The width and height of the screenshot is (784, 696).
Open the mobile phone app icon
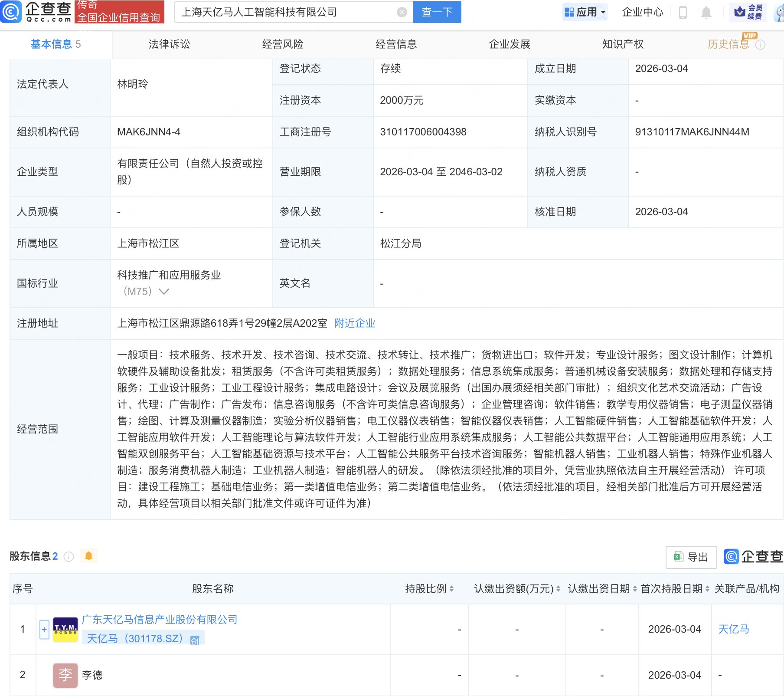click(683, 13)
